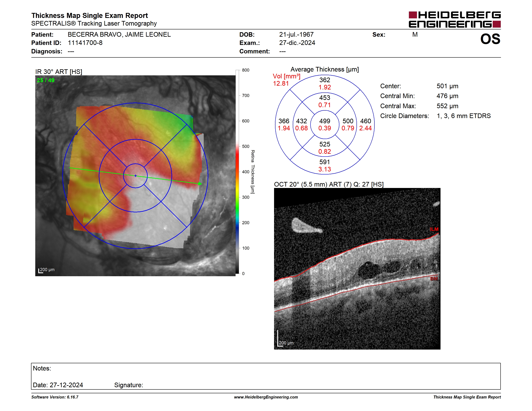Image resolution: width=532 pixels, height=411 pixels.
Task: Click ETDRS outer left sector value 366
Action: click(284, 121)
